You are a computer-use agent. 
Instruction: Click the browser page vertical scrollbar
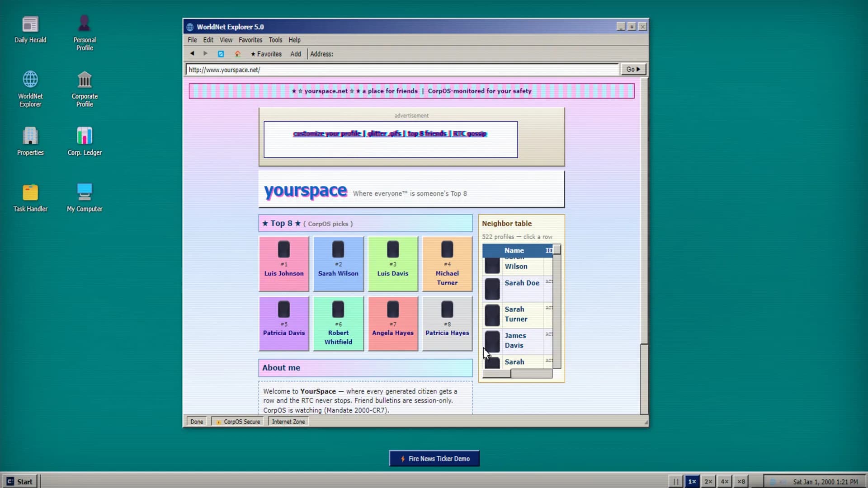tap(644, 246)
